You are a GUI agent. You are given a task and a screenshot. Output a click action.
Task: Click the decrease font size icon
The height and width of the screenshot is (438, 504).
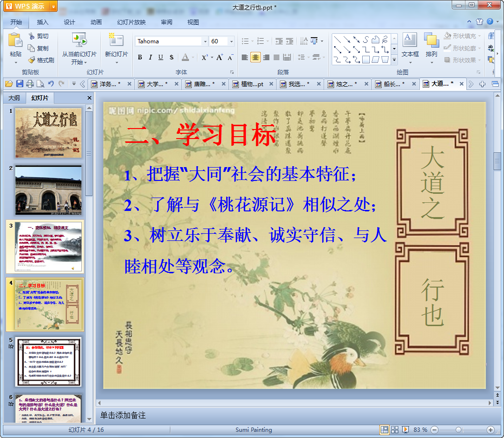pos(230,57)
